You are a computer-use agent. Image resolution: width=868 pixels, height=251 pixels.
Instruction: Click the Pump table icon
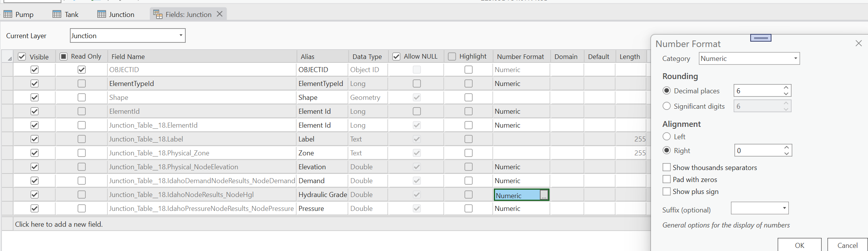(8, 14)
